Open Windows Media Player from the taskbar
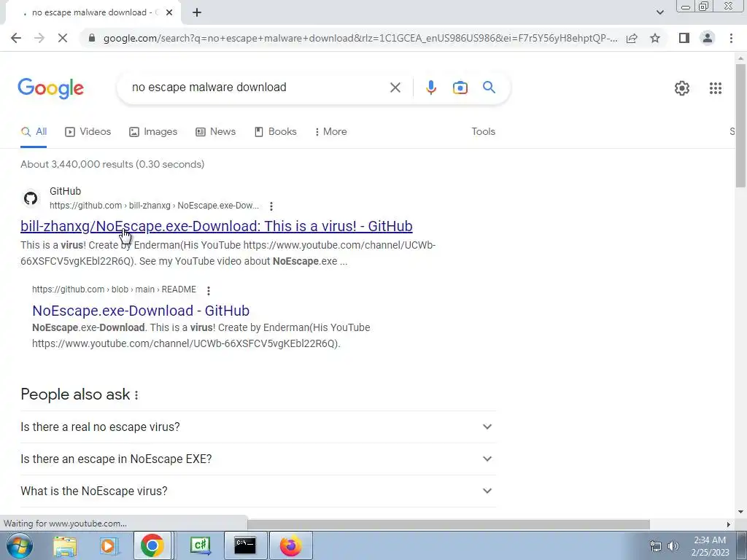 click(x=108, y=545)
